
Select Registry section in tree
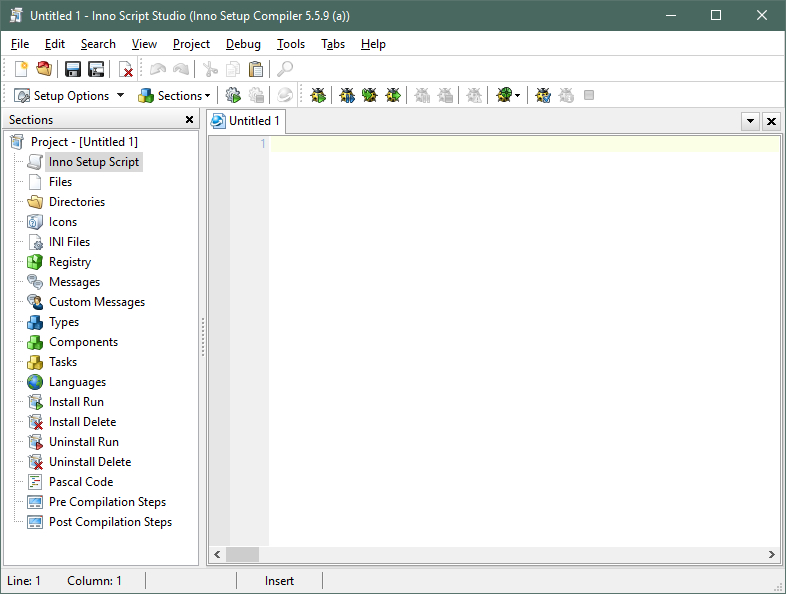point(70,262)
